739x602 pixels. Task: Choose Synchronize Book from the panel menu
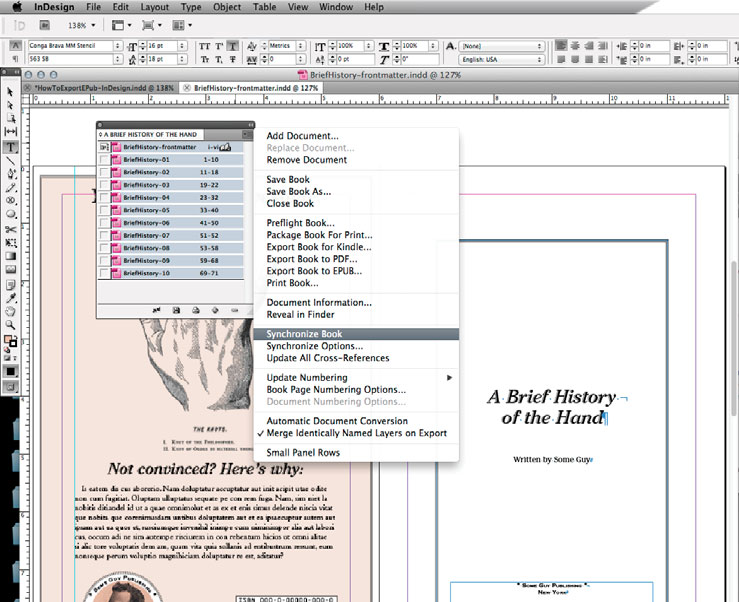tap(304, 334)
